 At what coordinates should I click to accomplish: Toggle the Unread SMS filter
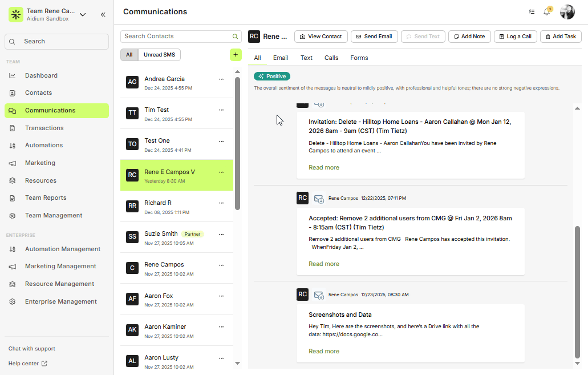(160, 55)
